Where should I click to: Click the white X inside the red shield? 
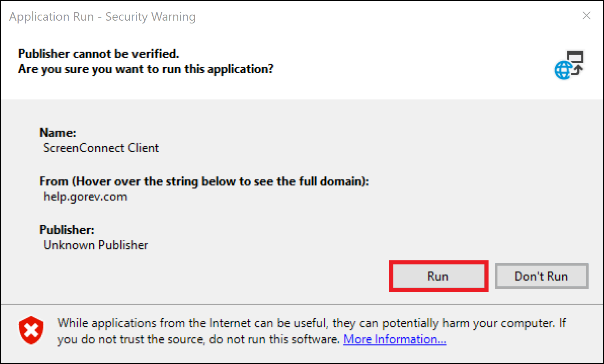(x=31, y=330)
